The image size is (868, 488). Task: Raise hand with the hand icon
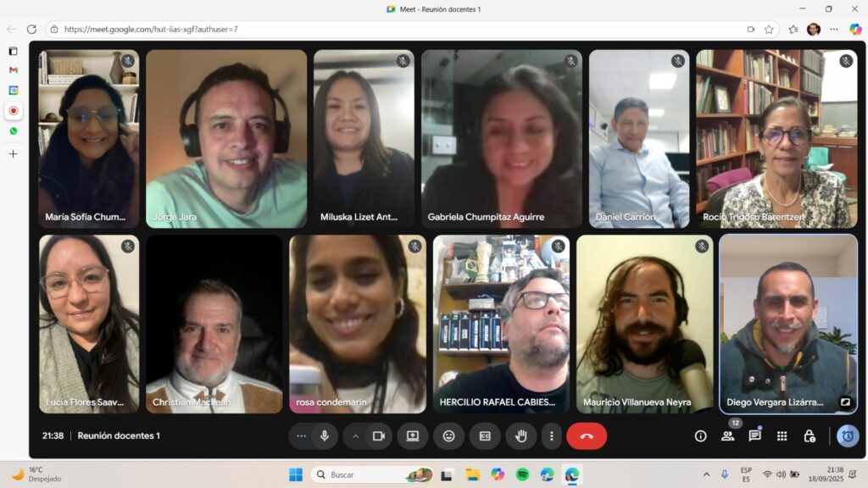click(x=521, y=435)
